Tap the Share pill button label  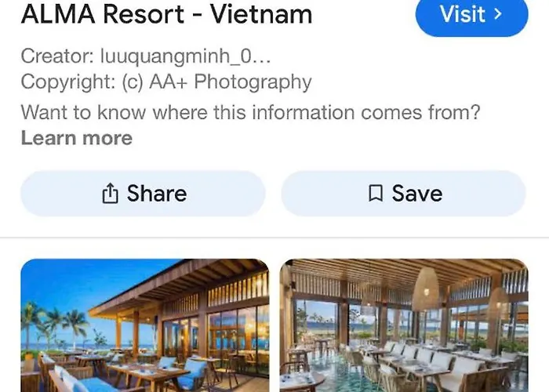click(157, 193)
